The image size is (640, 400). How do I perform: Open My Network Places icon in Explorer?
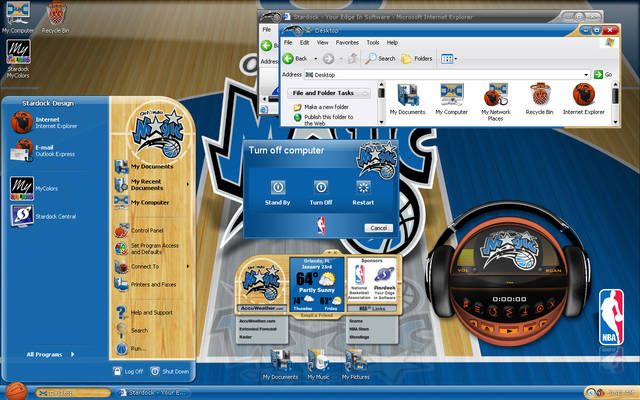[497, 96]
